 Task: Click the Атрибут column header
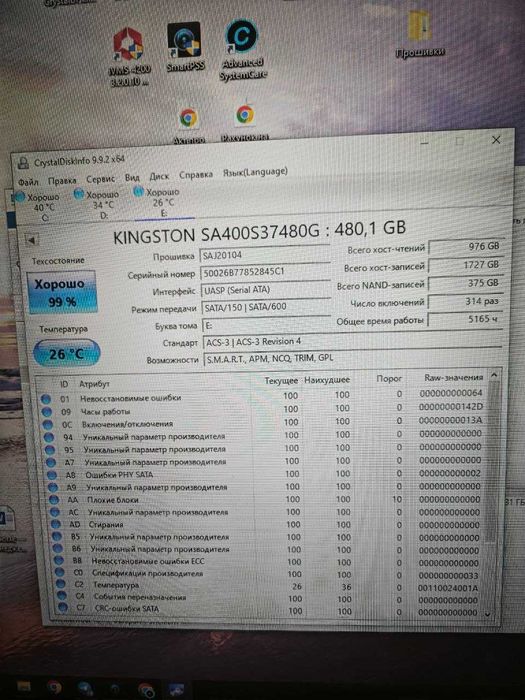tap(95, 383)
